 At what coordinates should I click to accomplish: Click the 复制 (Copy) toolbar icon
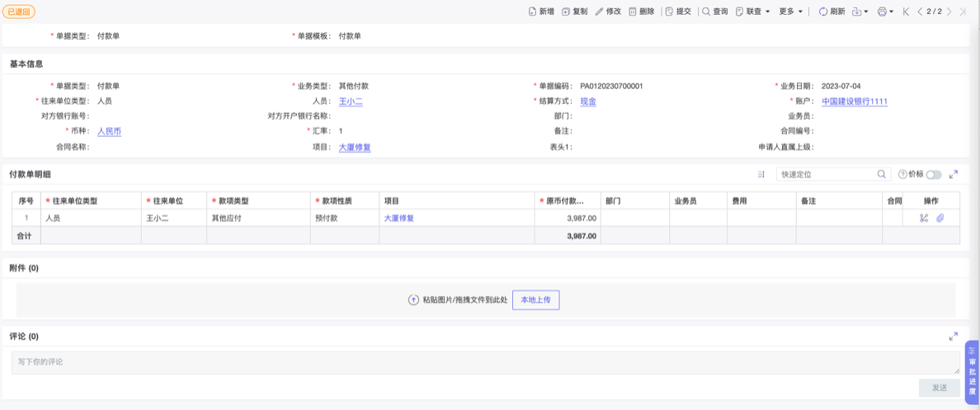(566, 12)
